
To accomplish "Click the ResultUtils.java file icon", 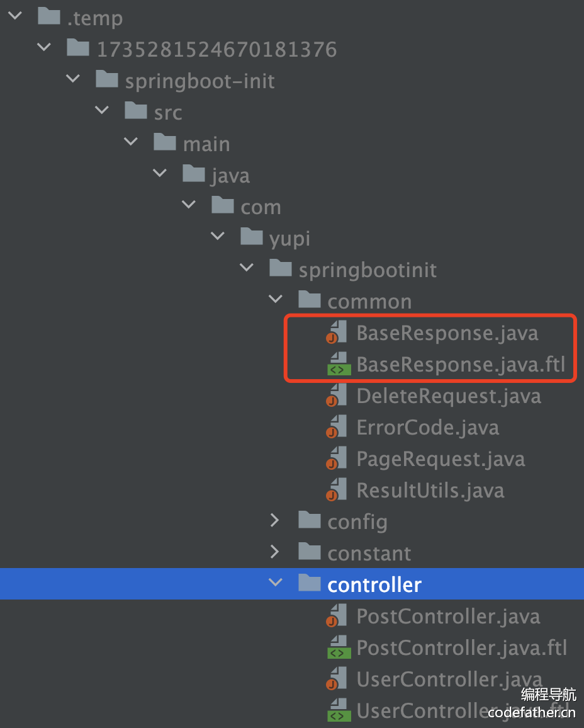I will pos(337,491).
